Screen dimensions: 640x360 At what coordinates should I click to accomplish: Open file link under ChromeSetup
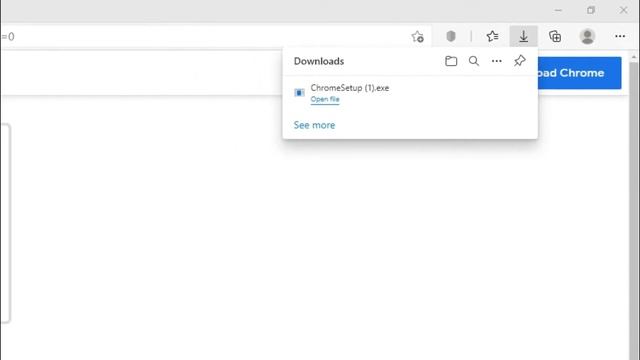pyautogui.click(x=325, y=99)
